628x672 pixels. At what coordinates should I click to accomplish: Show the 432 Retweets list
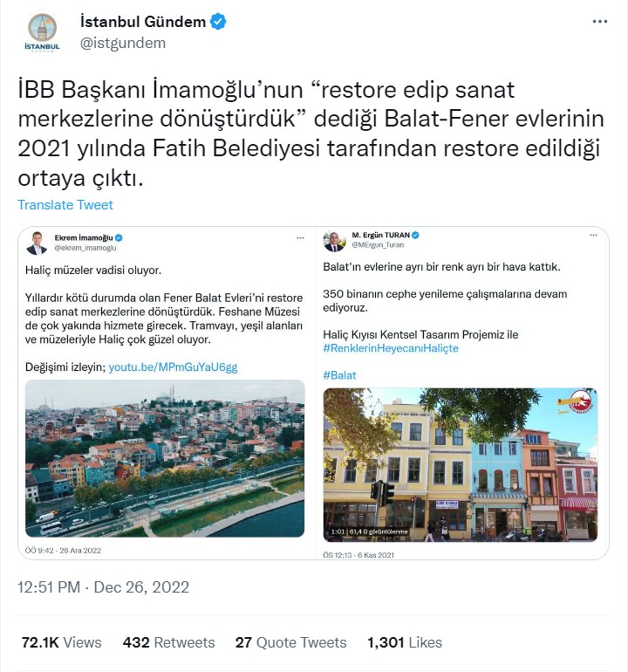[169, 642]
